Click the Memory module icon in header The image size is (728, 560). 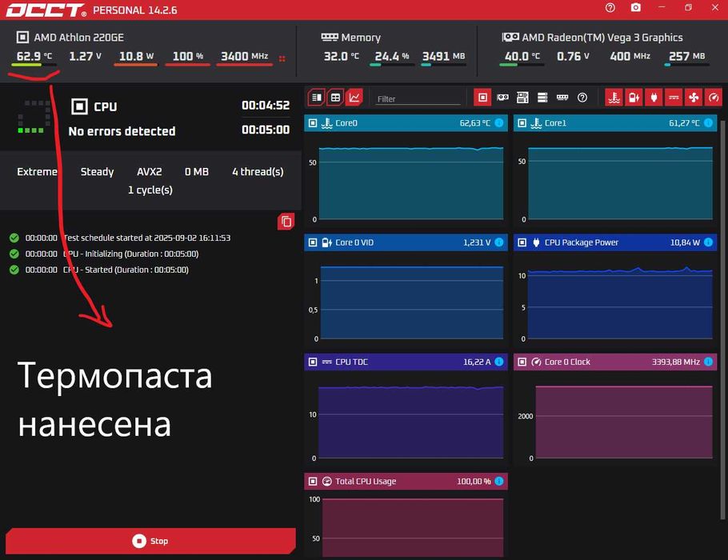(330, 37)
